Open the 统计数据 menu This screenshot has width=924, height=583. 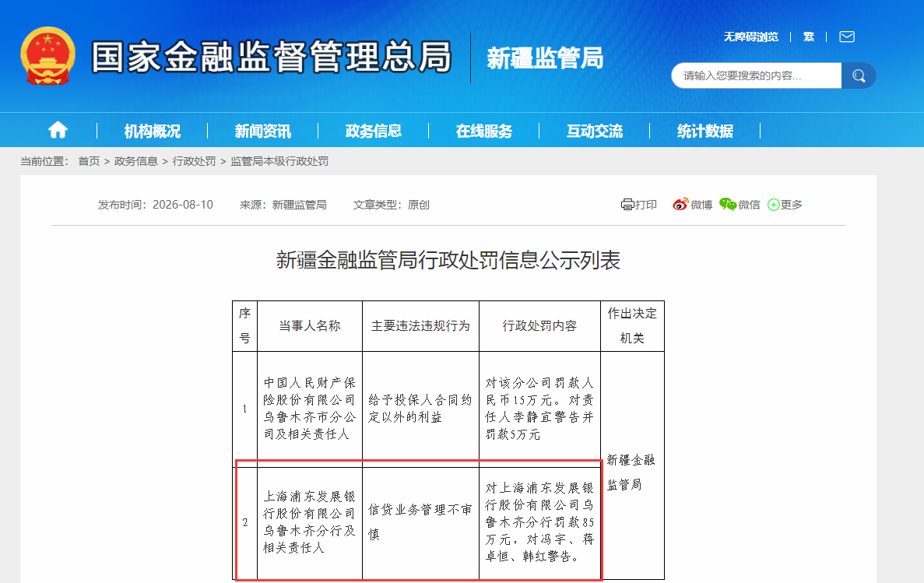pos(705,131)
